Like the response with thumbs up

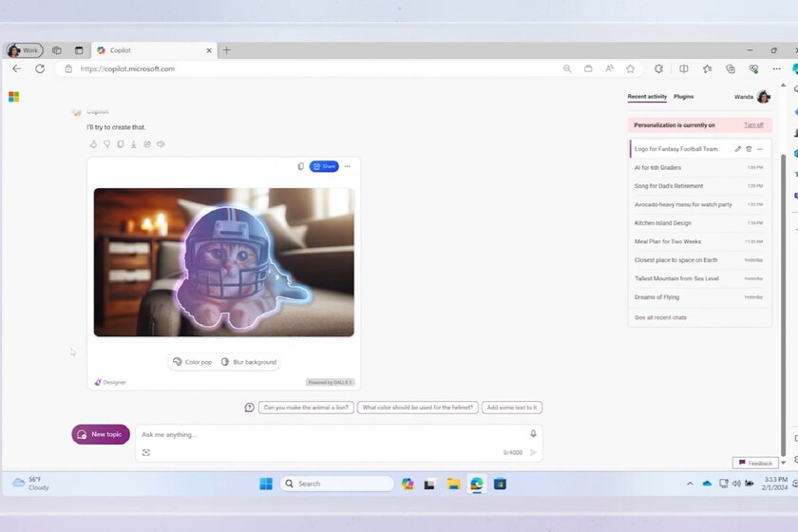(94, 144)
